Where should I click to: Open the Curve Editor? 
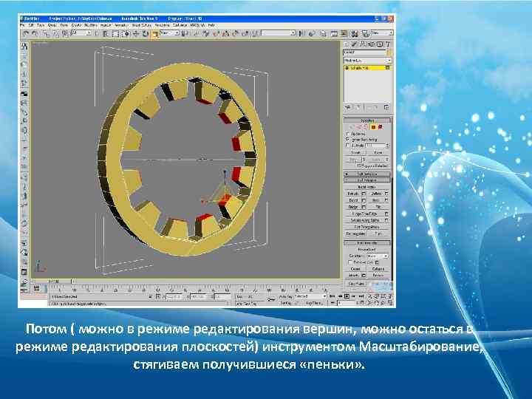(334, 33)
